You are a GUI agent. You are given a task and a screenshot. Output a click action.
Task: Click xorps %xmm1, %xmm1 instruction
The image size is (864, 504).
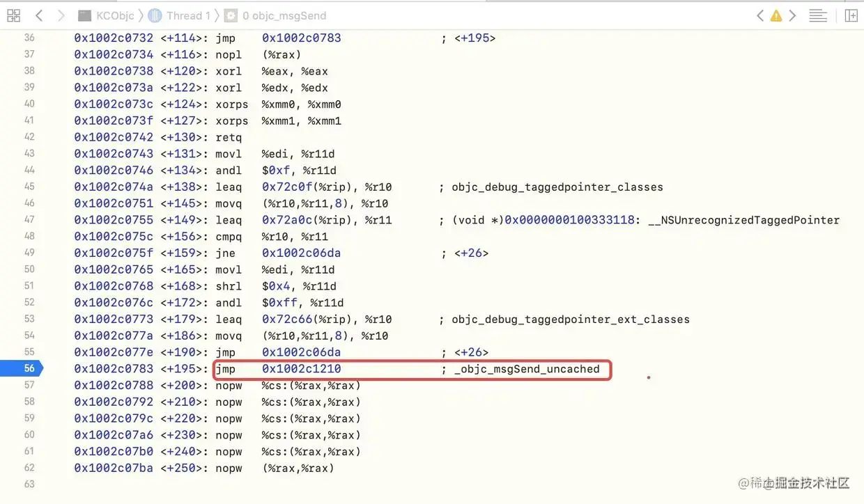click(x=278, y=120)
